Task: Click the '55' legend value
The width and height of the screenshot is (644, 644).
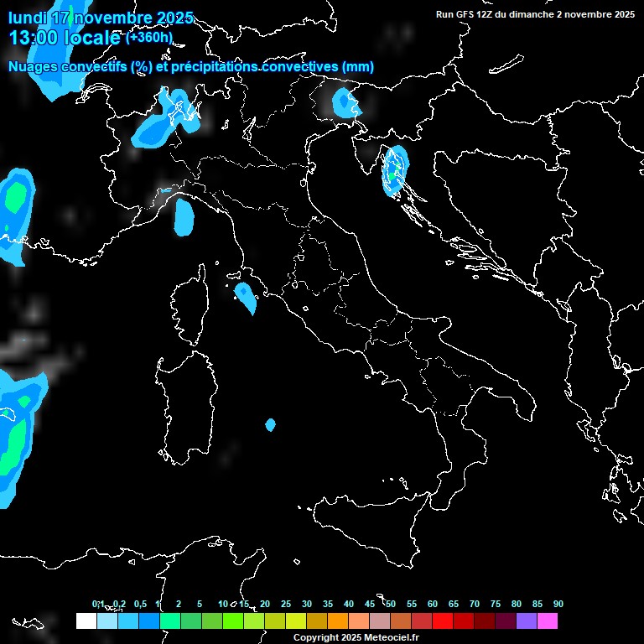Action: tap(412, 604)
